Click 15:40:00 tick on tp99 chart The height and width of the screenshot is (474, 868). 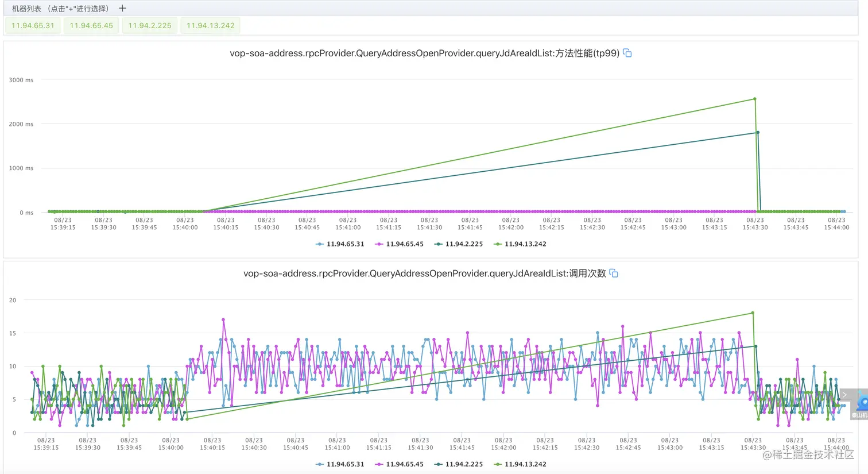[x=185, y=224]
